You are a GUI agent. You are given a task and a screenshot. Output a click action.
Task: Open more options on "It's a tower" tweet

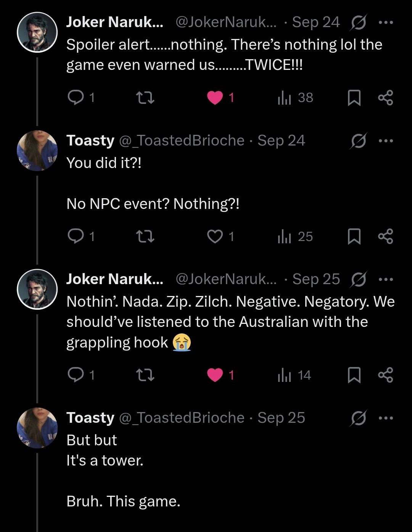(385, 418)
